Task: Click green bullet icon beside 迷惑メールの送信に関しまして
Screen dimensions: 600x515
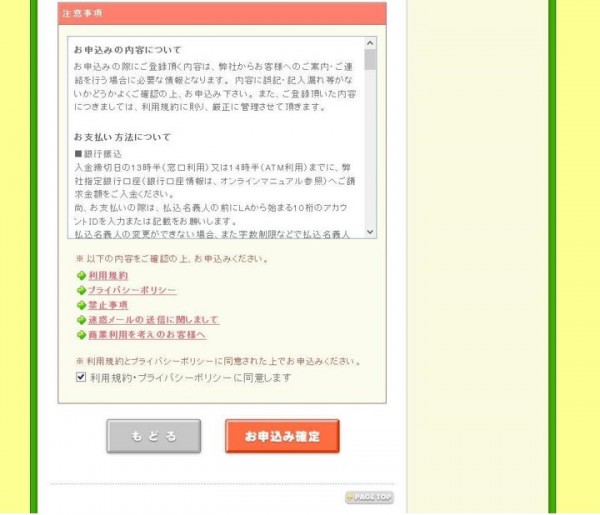Action: pyautogui.click(x=81, y=320)
